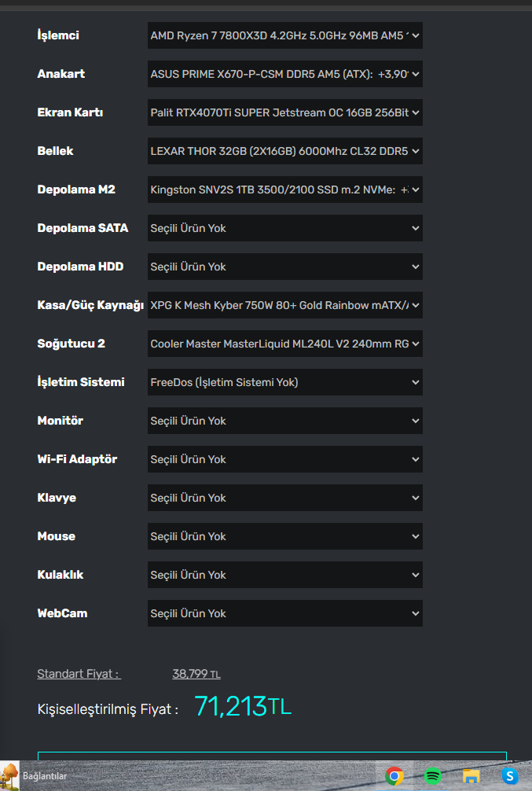Open the Bellek memory selector
This screenshot has width=532, height=791.
coord(285,151)
